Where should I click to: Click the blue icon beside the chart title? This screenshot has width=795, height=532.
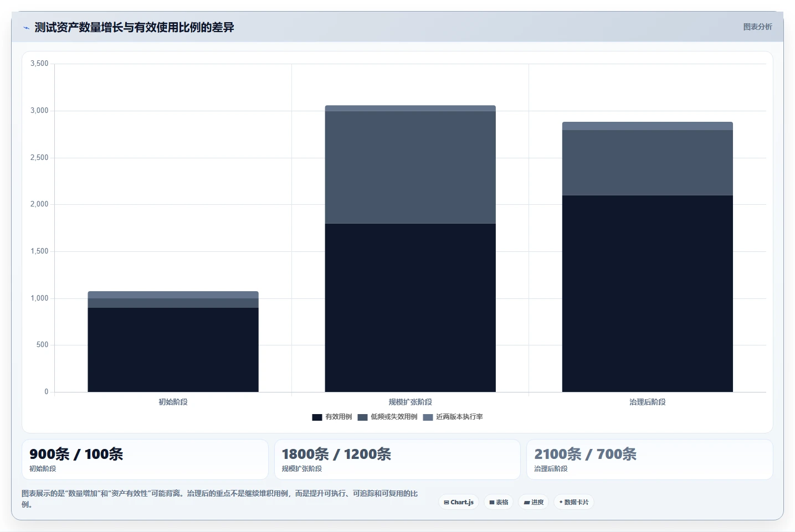tap(26, 28)
